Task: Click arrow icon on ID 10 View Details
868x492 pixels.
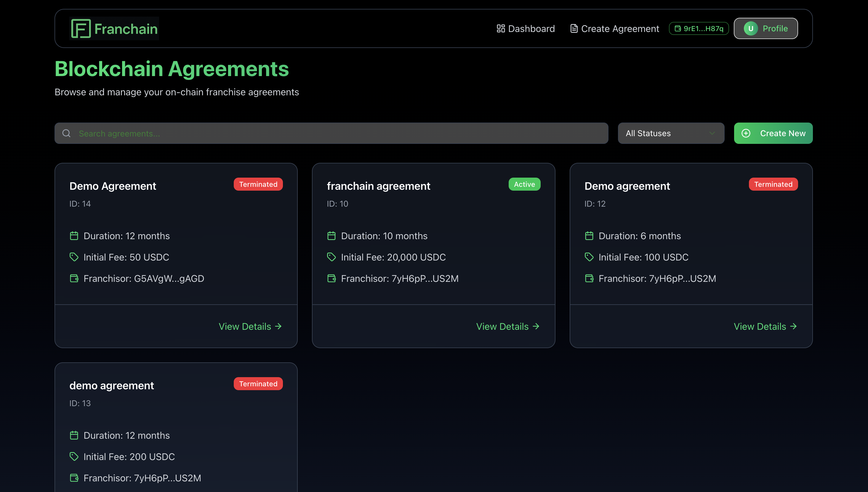Action: 536,326
